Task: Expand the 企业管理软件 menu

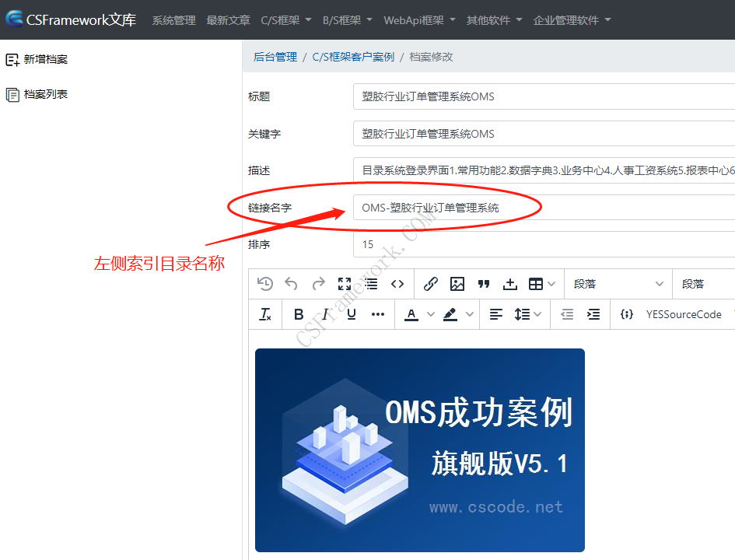Action: point(572,20)
